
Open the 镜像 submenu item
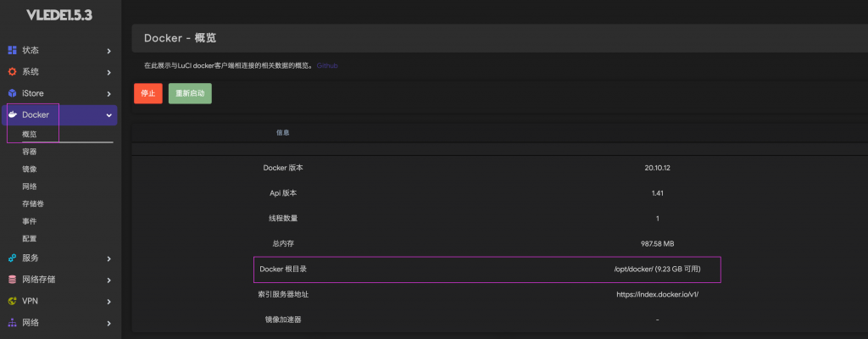pos(30,169)
